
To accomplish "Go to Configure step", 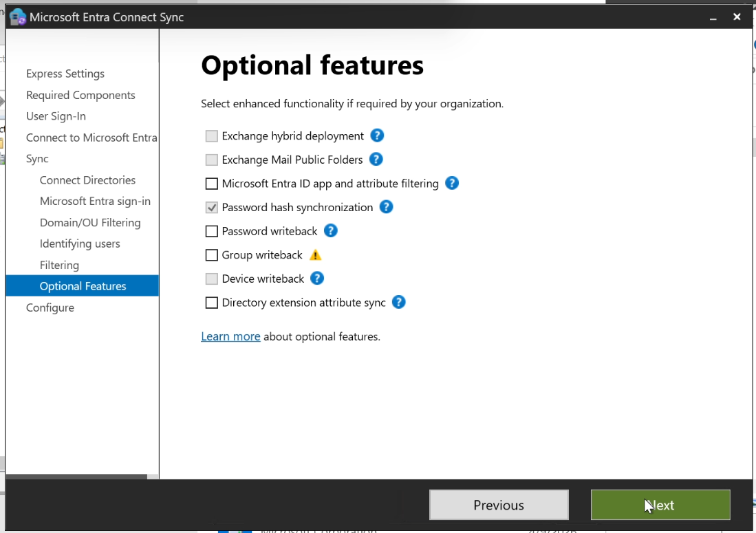I will 50,307.
